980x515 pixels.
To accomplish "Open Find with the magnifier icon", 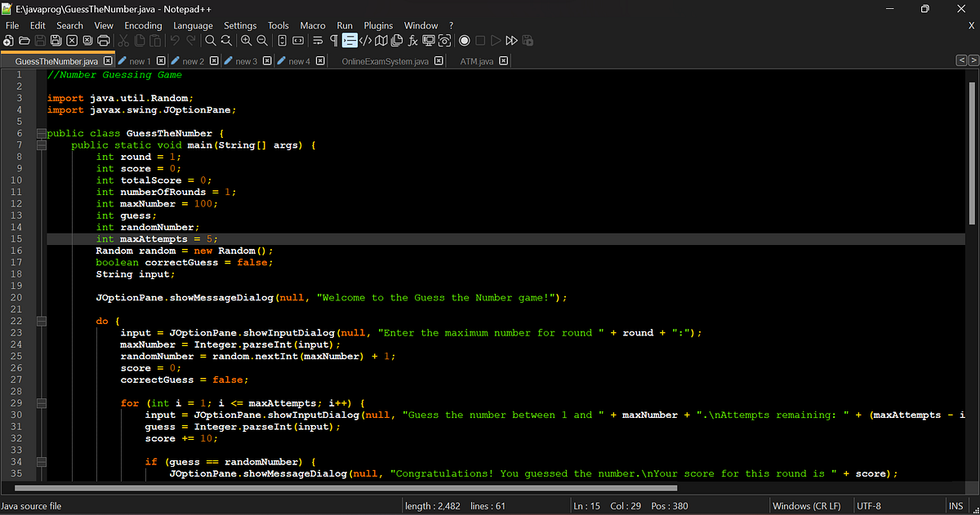I will (210, 40).
